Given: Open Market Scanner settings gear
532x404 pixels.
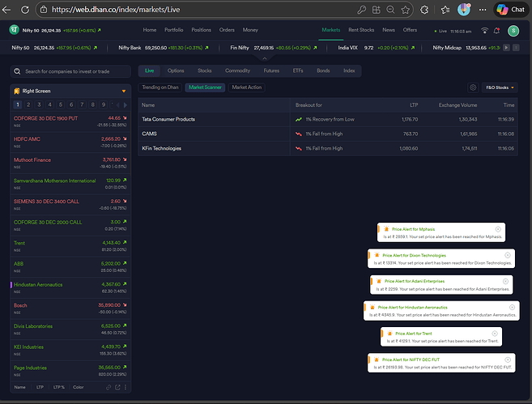Looking at the screenshot, I should [x=473, y=87].
